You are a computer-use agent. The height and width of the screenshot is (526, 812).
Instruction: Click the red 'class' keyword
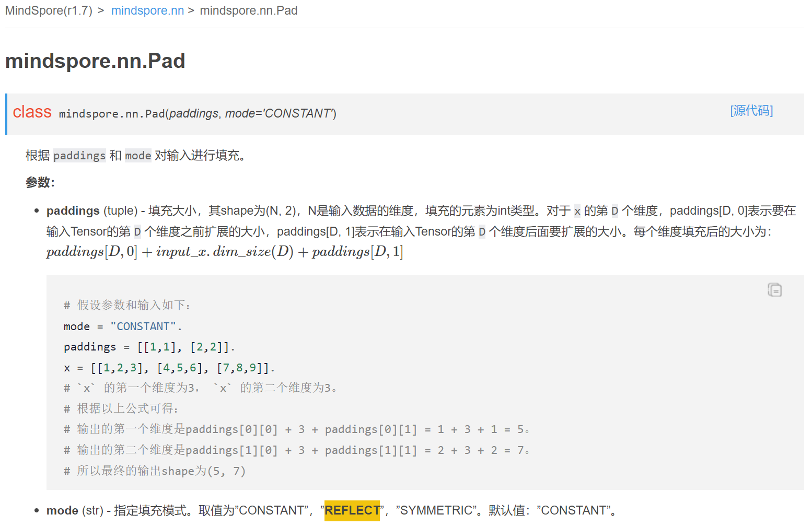point(32,112)
